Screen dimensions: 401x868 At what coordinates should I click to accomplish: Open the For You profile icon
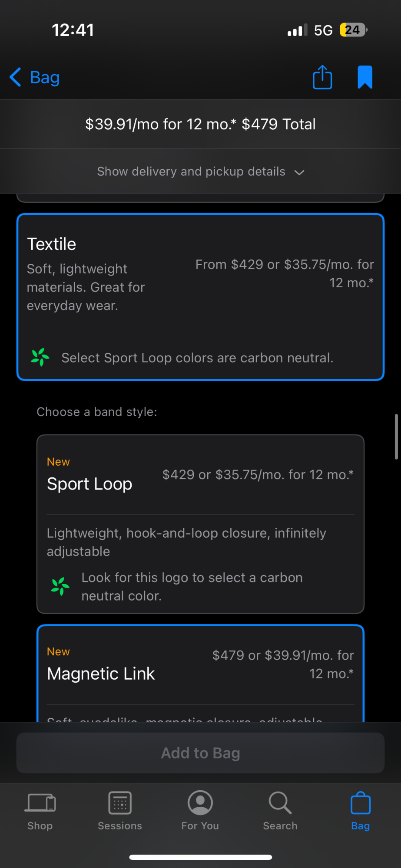click(x=200, y=802)
